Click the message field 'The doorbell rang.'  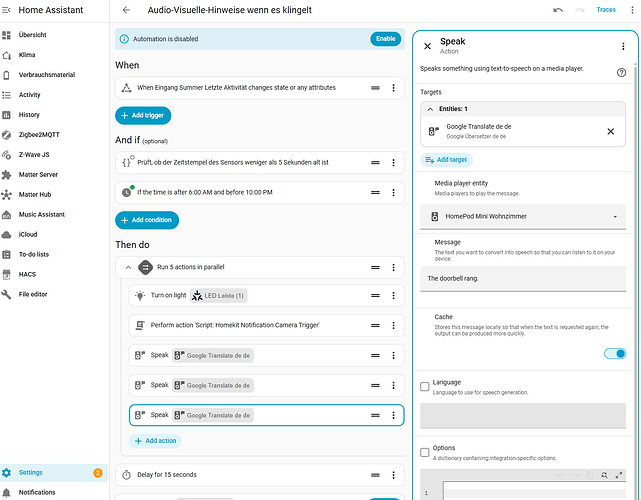[523, 279]
